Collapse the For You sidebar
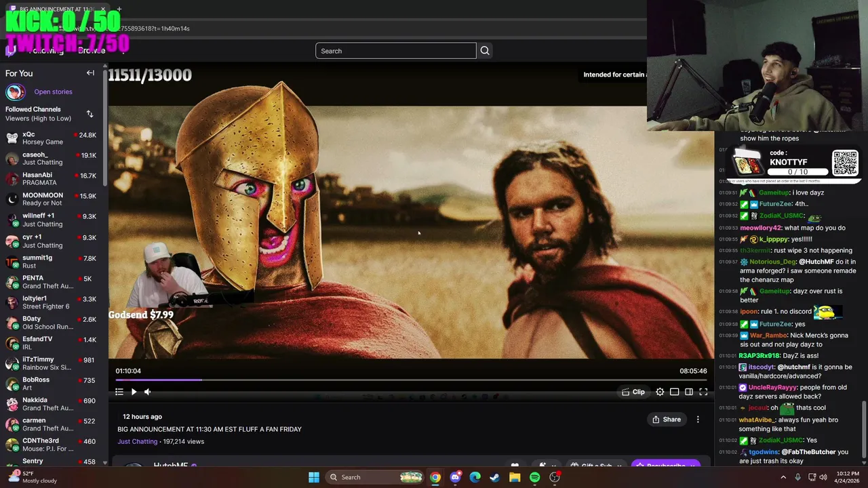The image size is (868, 488). 90,73
